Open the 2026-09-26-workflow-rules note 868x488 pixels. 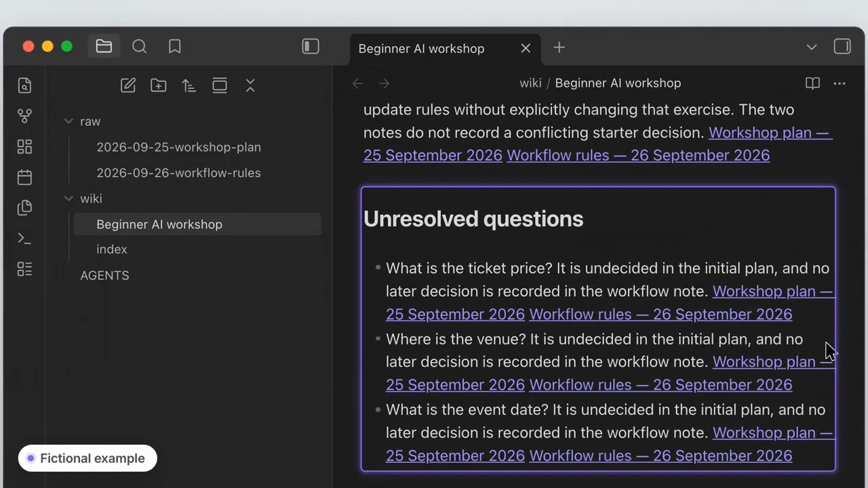[x=178, y=173]
